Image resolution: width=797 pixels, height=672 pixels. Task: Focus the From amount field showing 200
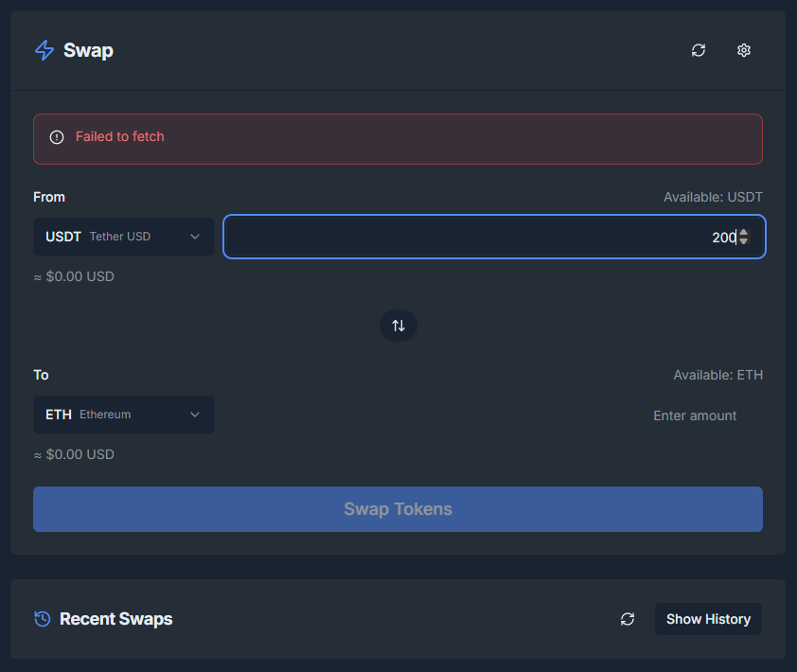(473, 238)
